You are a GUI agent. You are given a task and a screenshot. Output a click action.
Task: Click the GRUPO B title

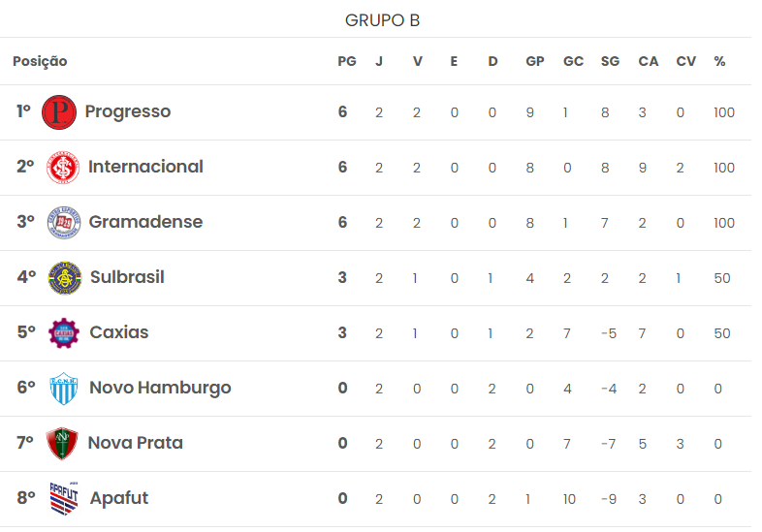click(x=383, y=20)
